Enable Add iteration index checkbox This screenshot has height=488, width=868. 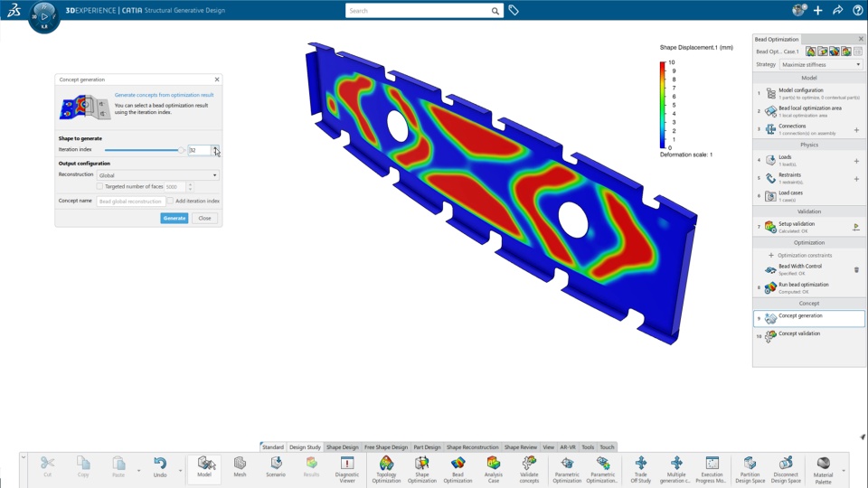(x=171, y=201)
